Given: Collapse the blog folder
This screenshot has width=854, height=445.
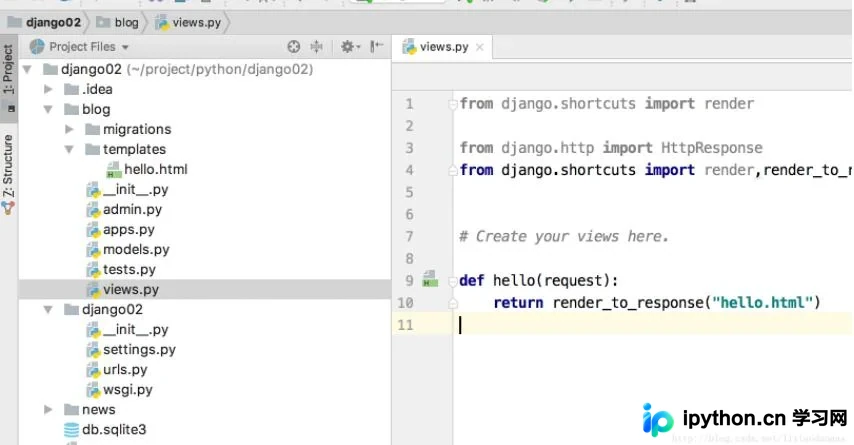Looking at the screenshot, I should 48,109.
